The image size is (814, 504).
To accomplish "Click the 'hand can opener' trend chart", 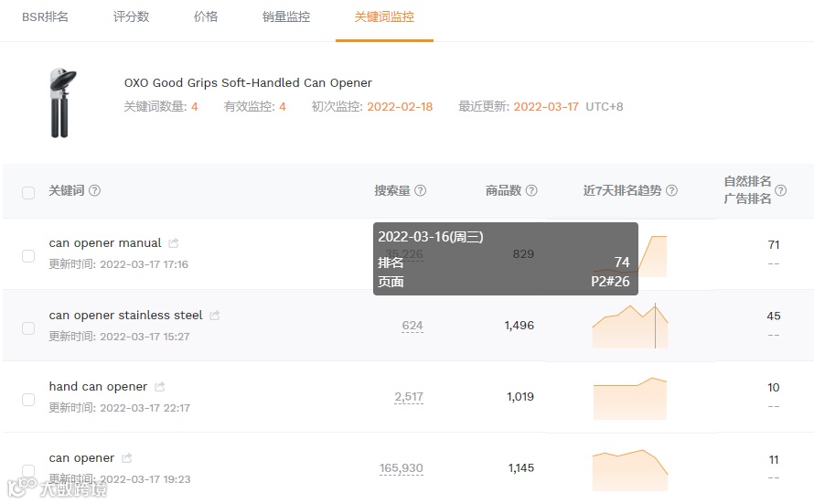I will point(630,398).
